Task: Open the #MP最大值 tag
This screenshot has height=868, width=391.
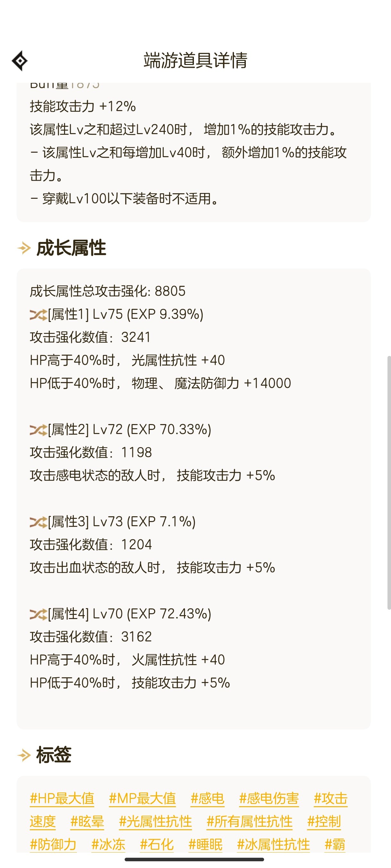Action: click(142, 799)
